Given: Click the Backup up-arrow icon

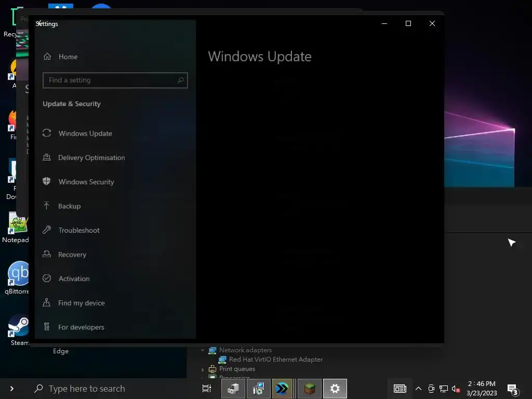Looking at the screenshot, I should pyautogui.click(x=47, y=206).
